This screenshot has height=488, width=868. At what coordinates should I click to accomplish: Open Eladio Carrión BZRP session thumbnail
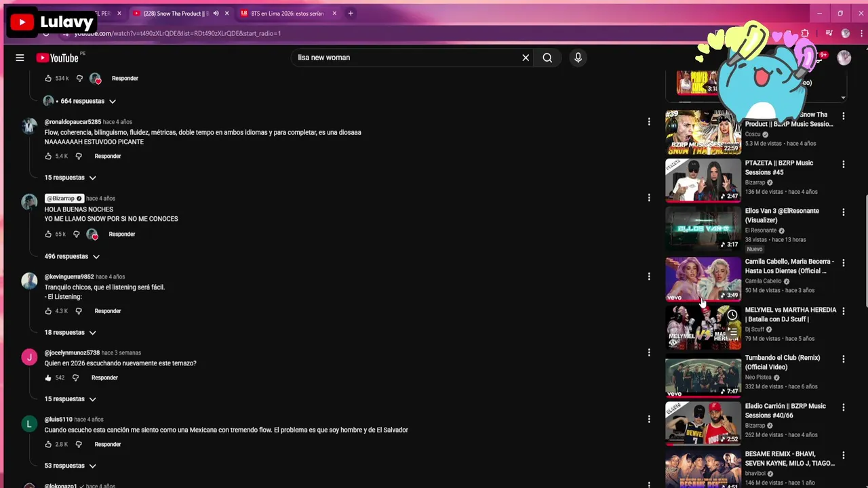point(703,423)
